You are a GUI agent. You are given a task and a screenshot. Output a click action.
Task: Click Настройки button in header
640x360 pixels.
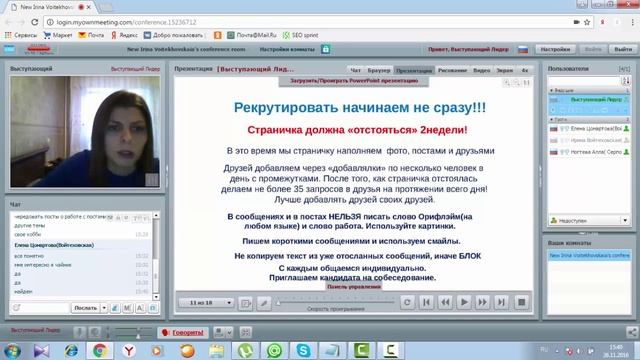tap(555, 49)
